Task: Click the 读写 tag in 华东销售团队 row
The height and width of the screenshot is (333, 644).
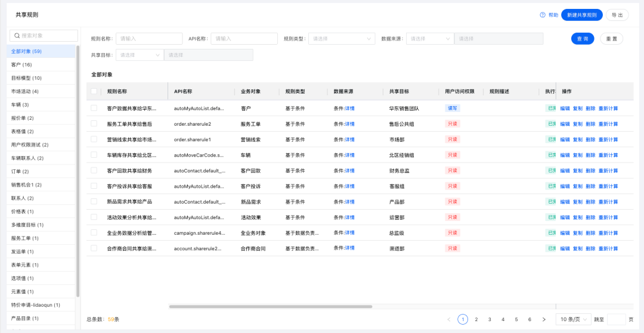Action: (453, 108)
